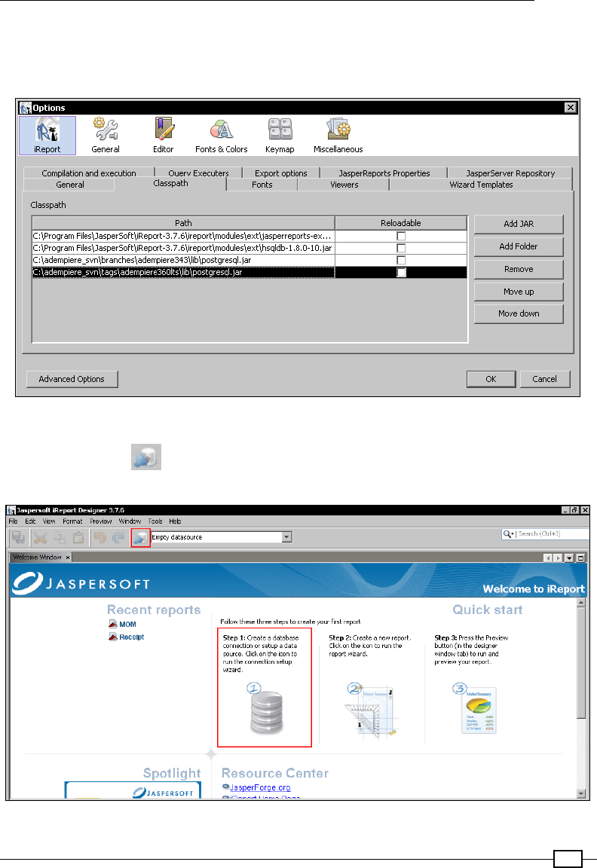597x868 pixels.
Task: Open the search options dropdown magnifier
Action: pos(510,534)
